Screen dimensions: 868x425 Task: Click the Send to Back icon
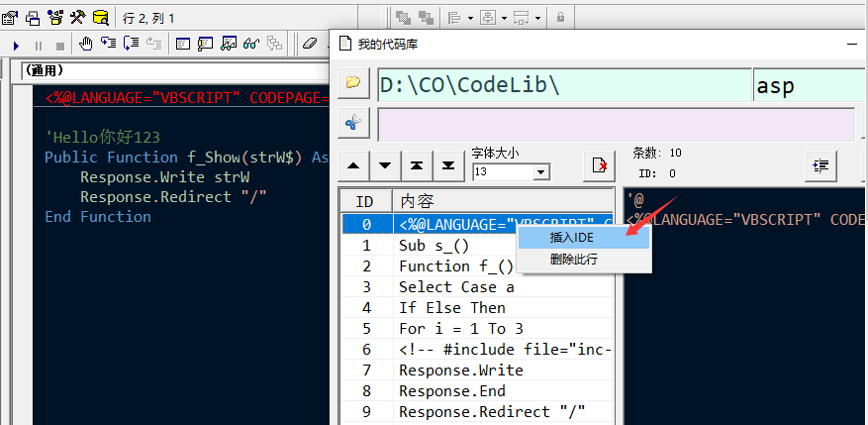(x=426, y=18)
